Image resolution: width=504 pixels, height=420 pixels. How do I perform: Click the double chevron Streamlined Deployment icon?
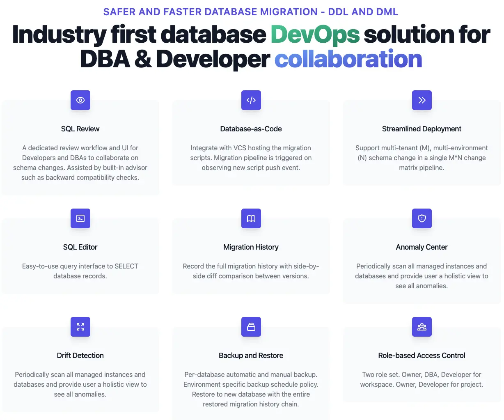click(422, 100)
